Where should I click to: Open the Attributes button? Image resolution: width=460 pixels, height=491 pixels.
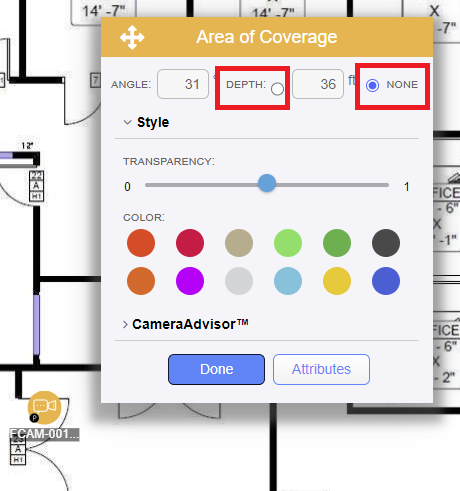point(321,369)
